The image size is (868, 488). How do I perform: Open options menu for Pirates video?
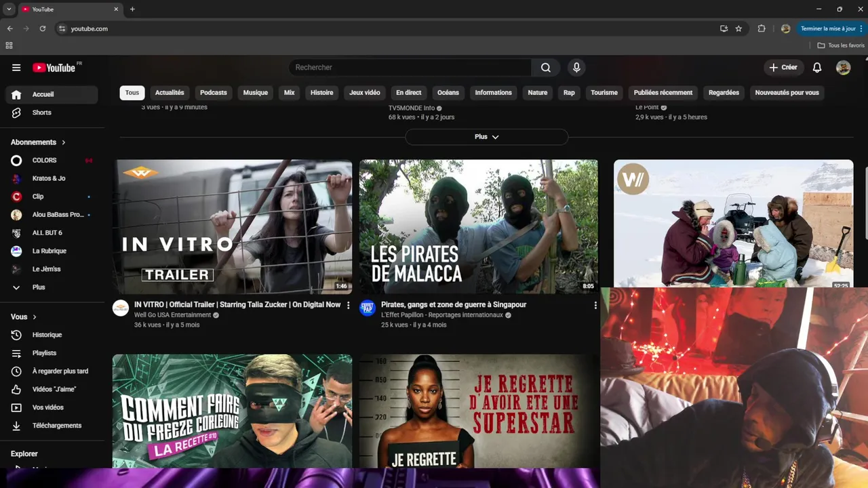[595, 306]
